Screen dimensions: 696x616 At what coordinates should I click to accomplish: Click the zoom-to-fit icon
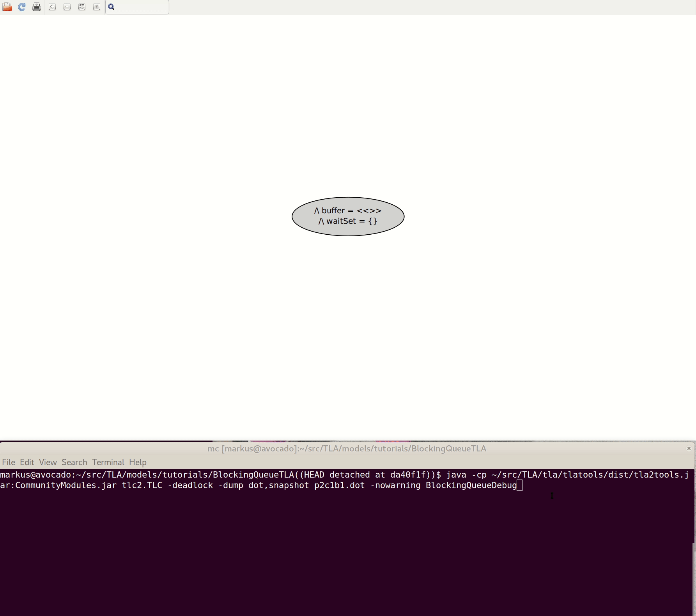click(x=82, y=7)
